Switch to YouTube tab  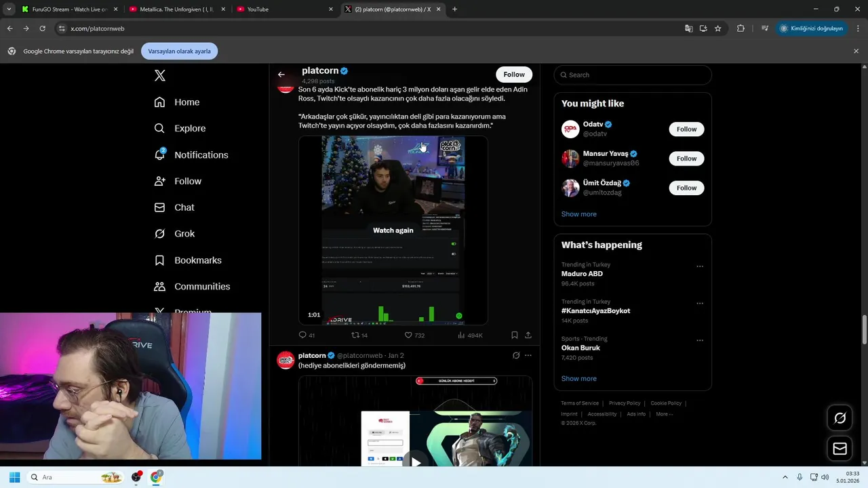[285, 9]
